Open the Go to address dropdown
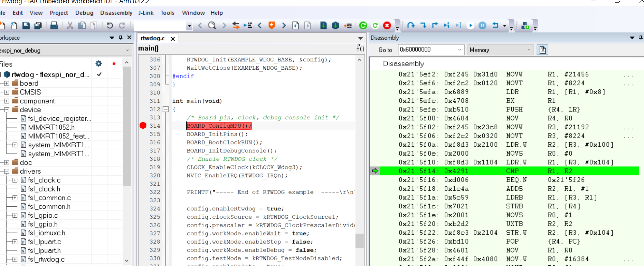This screenshot has width=644, height=266. [x=460, y=50]
